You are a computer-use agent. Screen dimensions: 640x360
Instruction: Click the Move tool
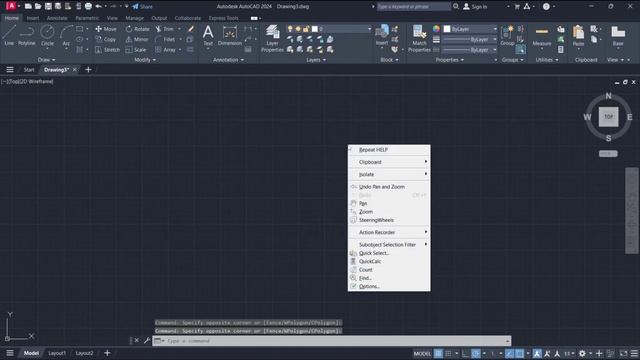pyautogui.click(x=106, y=29)
